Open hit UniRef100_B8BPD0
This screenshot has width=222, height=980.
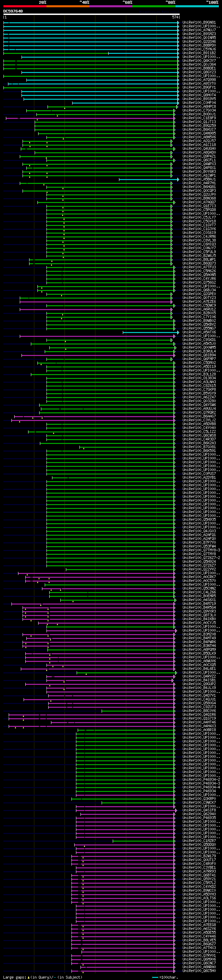coord(199,45)
